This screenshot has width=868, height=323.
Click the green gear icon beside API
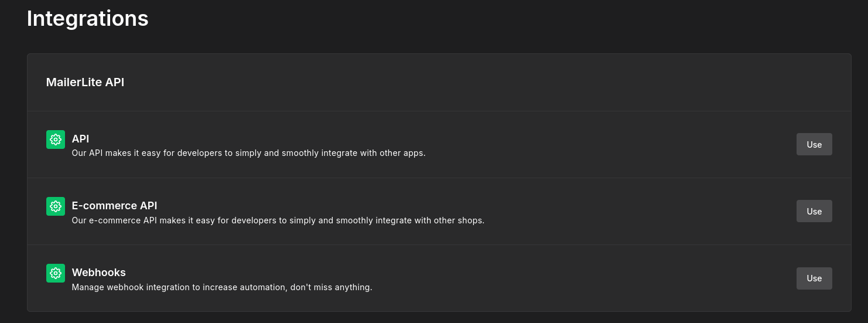(56, 140)
